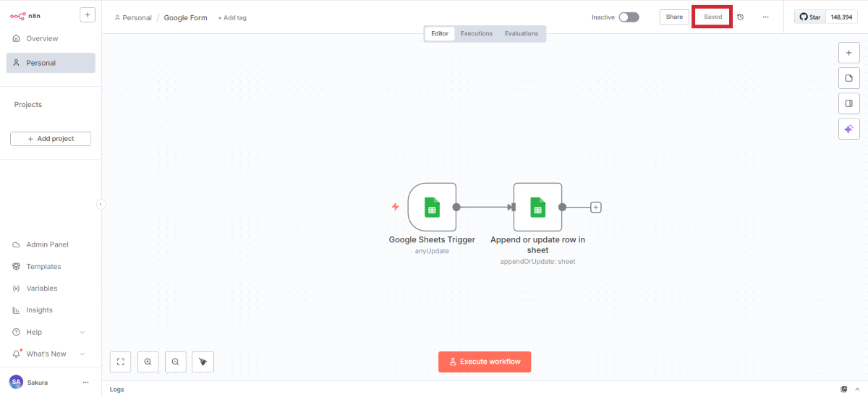Add a sticky note to canvas
Viewport: 868px width, 397px height.
pos(848,78)
